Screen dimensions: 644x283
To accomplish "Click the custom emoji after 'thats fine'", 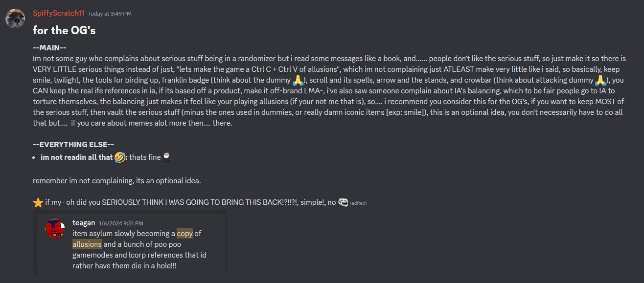I will click(x=166, y=157).
